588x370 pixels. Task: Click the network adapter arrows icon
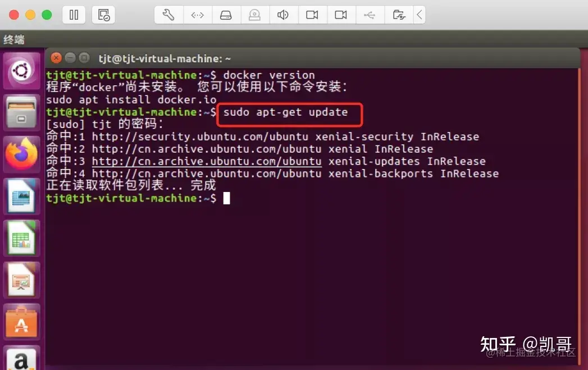click(x=197, y=15)
